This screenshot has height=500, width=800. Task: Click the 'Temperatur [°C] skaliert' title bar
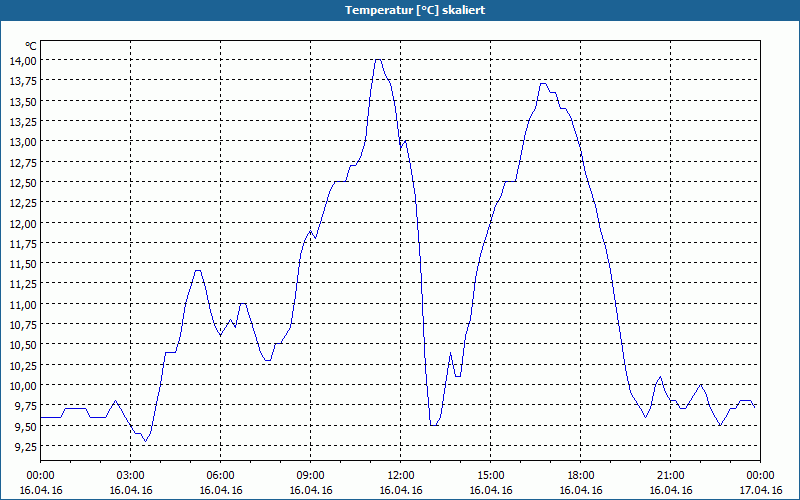coord(400,10)
